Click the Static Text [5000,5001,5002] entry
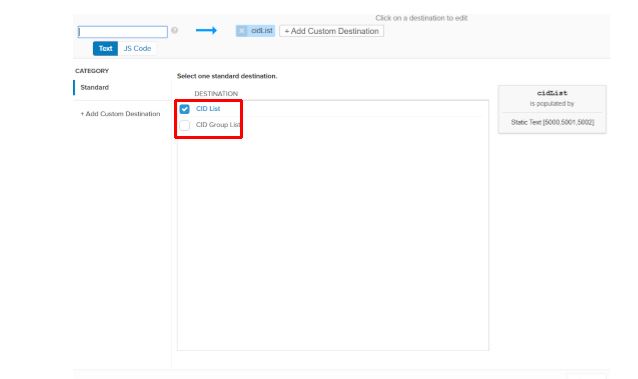Screen dimensions: 638x379 [x=553, y=122]
